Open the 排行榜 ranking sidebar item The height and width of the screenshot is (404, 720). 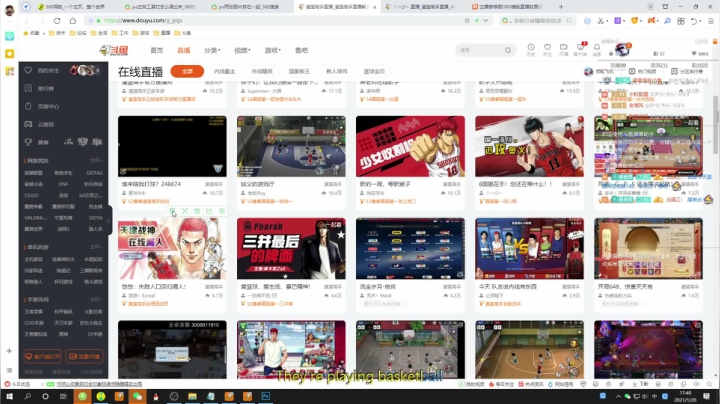click(x=46, y=88)
